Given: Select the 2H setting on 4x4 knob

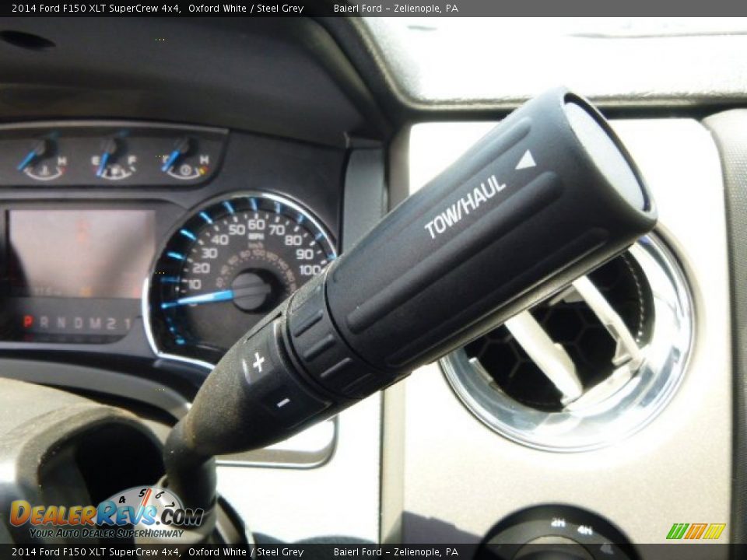Looking at the screenshot, I should 557,523.
